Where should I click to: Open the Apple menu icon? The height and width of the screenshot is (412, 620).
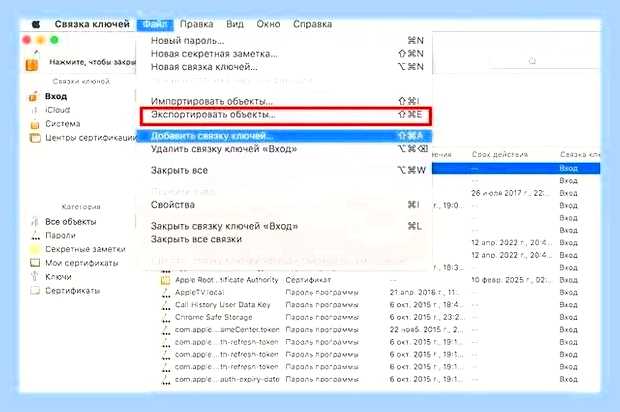tap(36, 24)
